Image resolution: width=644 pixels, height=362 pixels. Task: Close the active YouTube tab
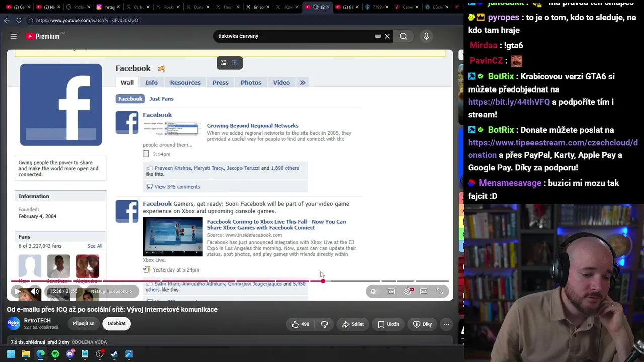(328, 7)
